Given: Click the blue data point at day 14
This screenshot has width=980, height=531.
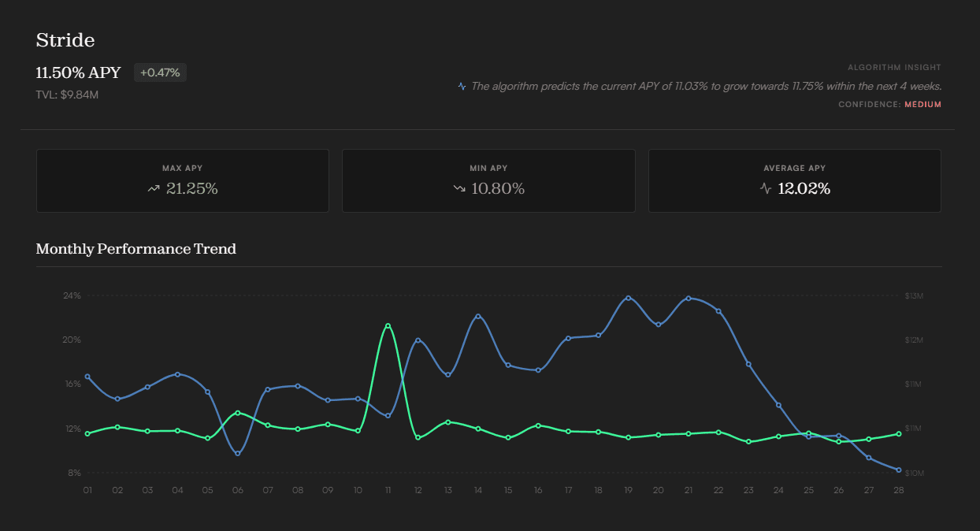Looking at the screenshot, I should 478,316.
